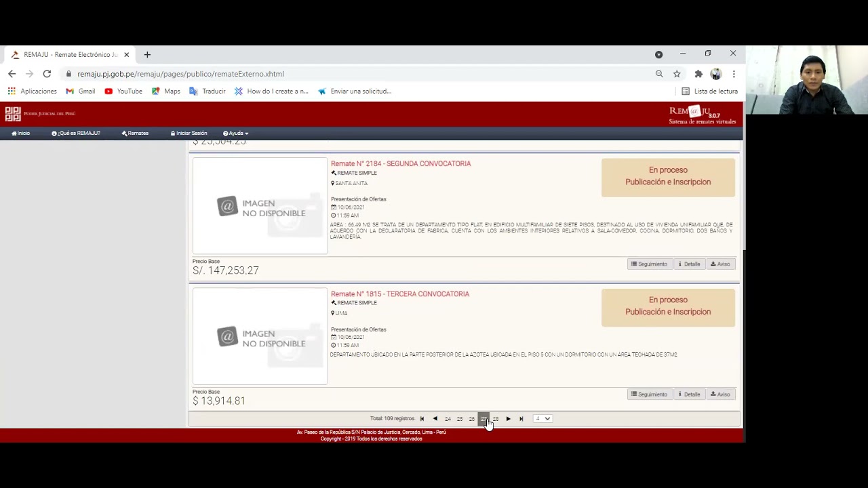
Task: Open rows-per-page dropdown showing 4
Action: (542, 419)
